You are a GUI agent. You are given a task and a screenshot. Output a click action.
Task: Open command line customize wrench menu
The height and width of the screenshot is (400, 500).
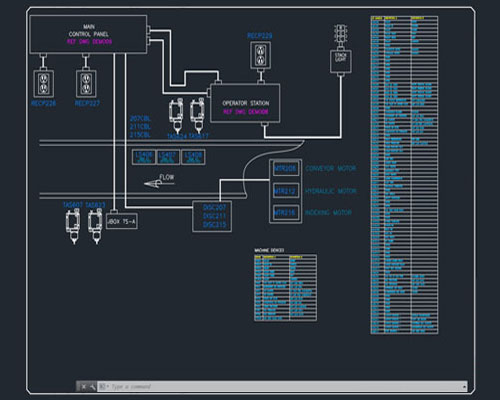(x=92, y=387)
